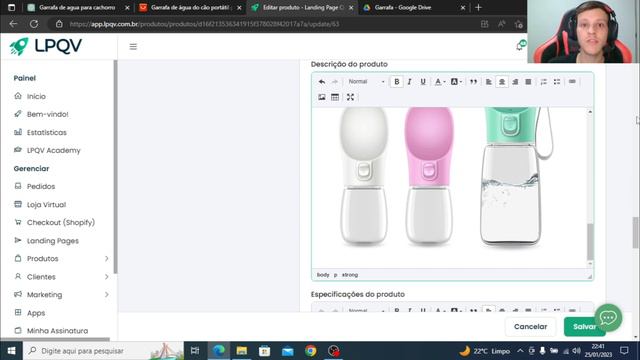This screenshot has width=640, height=360.
Task: Open Microsoft Edge from taskbar
Action: point(218,351)
